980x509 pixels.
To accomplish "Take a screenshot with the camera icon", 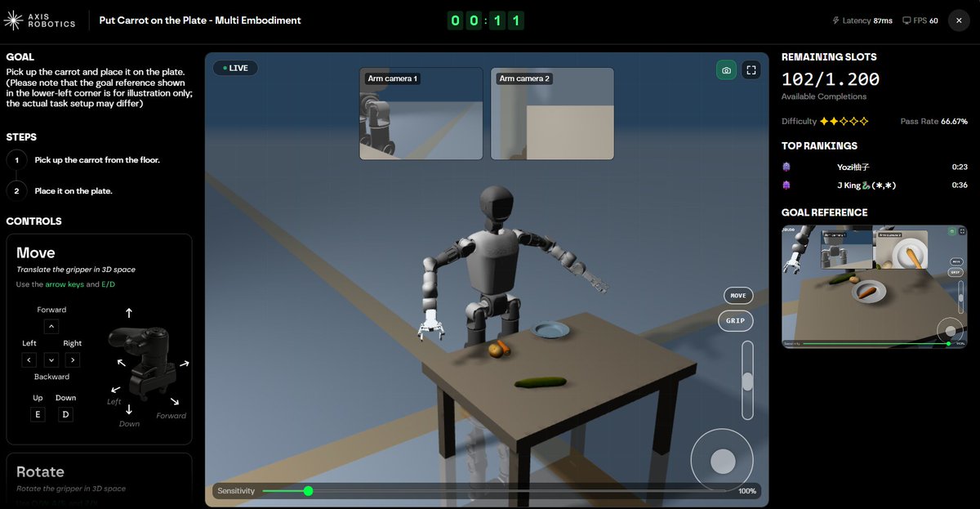I will click(726, 70).
